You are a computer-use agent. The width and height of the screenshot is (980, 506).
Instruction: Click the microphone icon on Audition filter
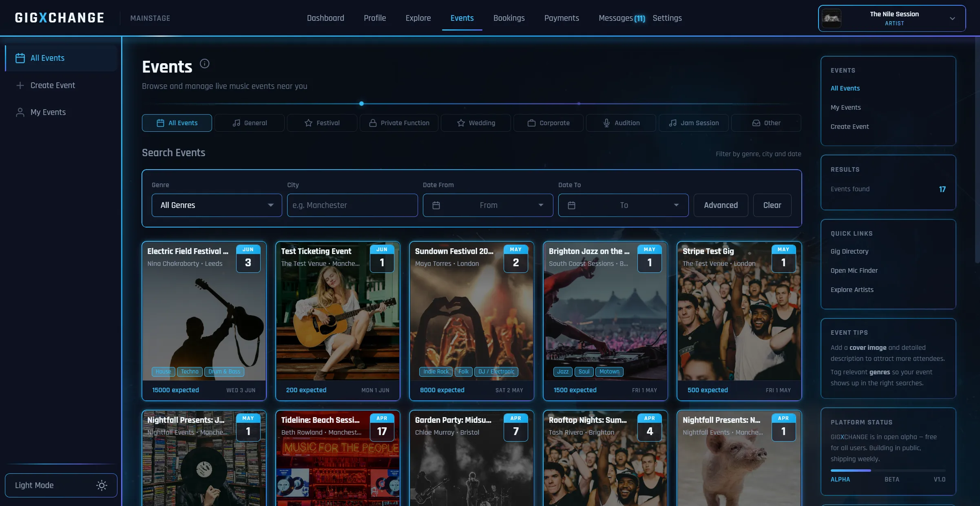tap(606, 123)
